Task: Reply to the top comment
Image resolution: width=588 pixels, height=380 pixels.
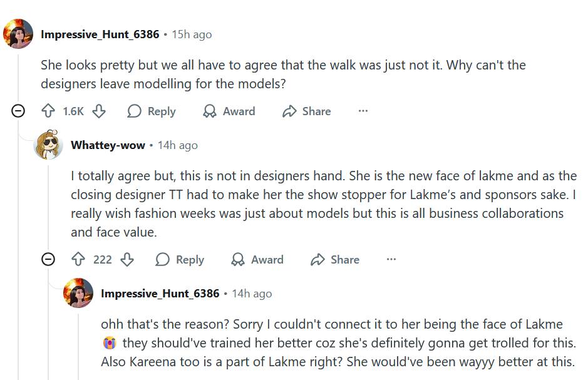Action: click(x=152, y=111)
